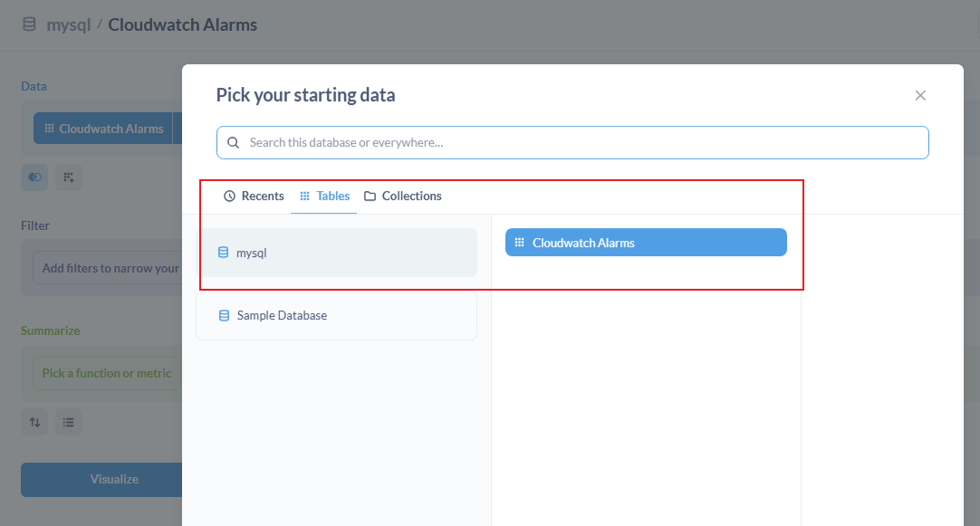Image resolution: width=980 pixels, height=526 pixels.
Task: Go to mysql via the breadcrumb link
Action: [69, 24]
